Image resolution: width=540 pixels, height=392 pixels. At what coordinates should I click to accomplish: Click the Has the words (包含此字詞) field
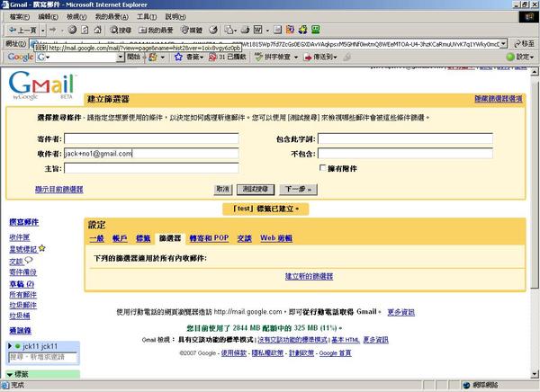[x=405, y=138]
